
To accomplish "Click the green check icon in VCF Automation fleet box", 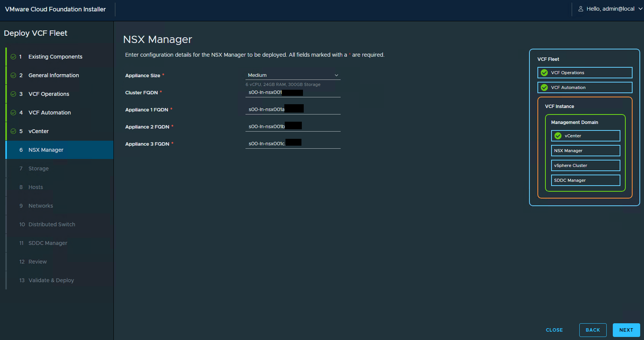I will click(544, 87).
